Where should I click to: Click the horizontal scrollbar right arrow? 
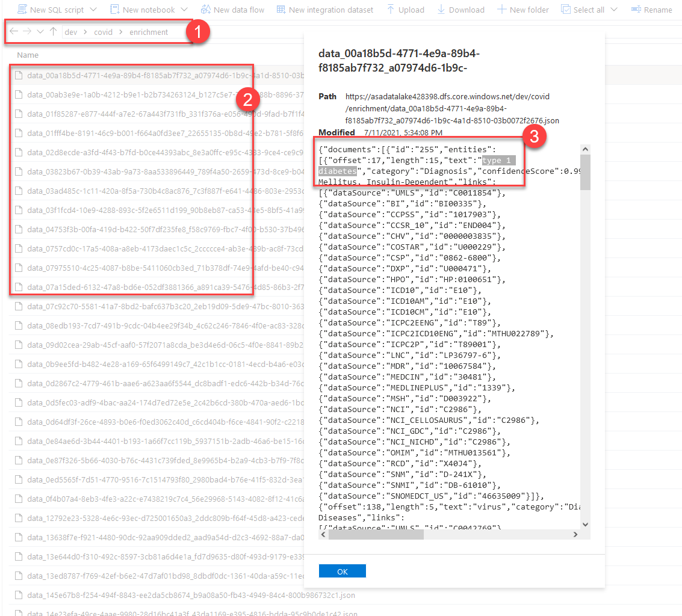tap(575, 534)
